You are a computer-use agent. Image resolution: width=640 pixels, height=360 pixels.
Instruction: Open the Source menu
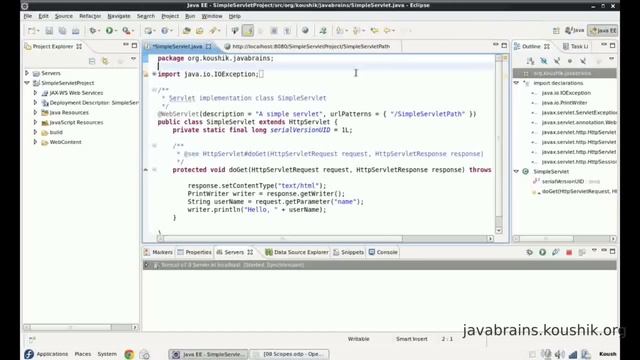(x=64, y=16)
